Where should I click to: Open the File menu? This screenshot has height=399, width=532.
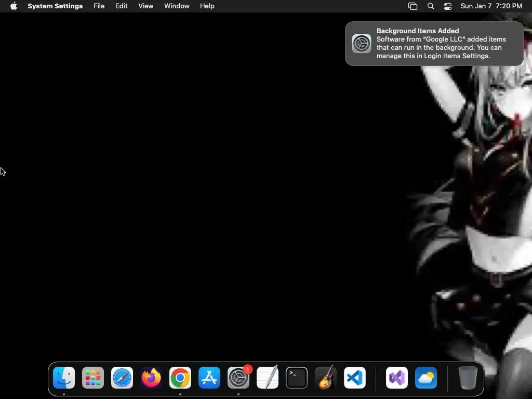[99, 6]
